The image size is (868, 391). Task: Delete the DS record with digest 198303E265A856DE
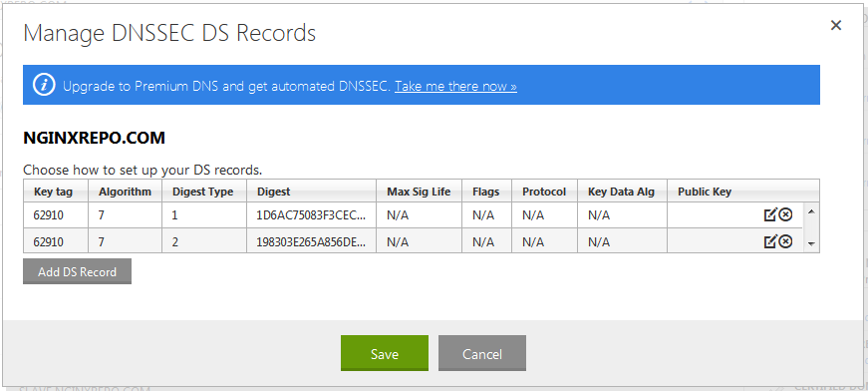(x=785, y=241)
